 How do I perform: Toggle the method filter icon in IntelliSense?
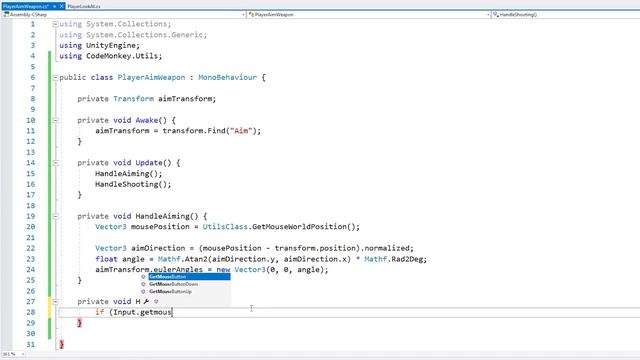tap(156, 302)
